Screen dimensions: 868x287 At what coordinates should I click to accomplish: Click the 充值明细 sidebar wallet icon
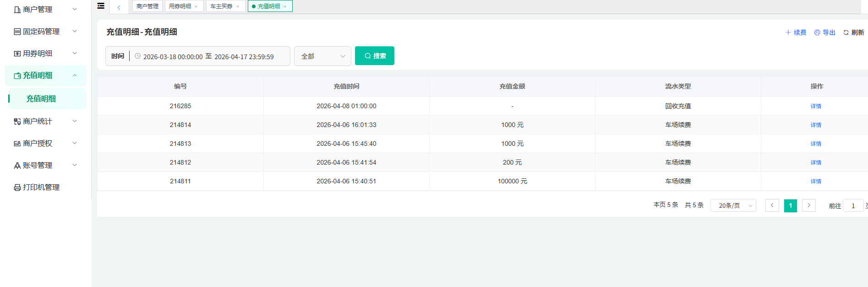17,76
